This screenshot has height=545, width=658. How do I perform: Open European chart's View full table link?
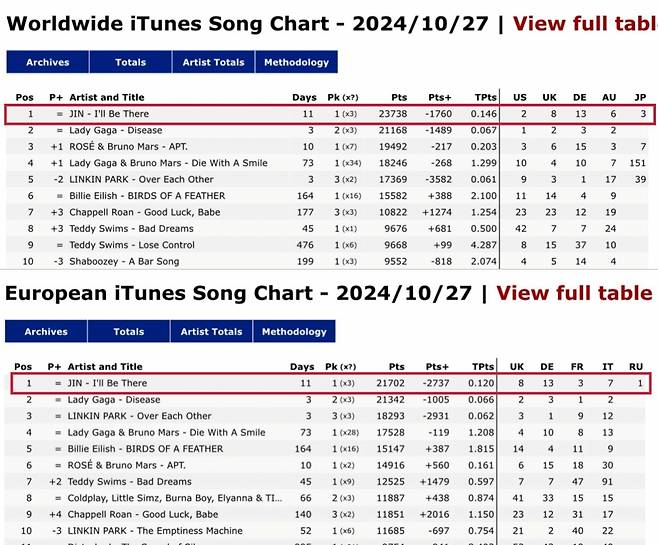[574, 293]
